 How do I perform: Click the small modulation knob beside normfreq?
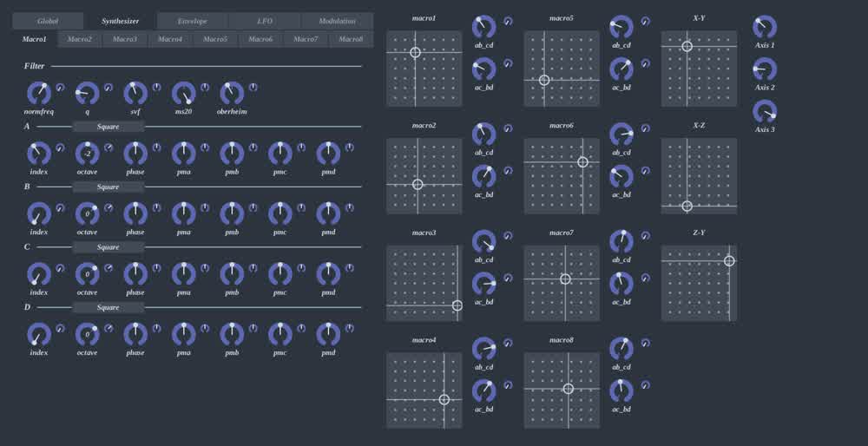61,88
